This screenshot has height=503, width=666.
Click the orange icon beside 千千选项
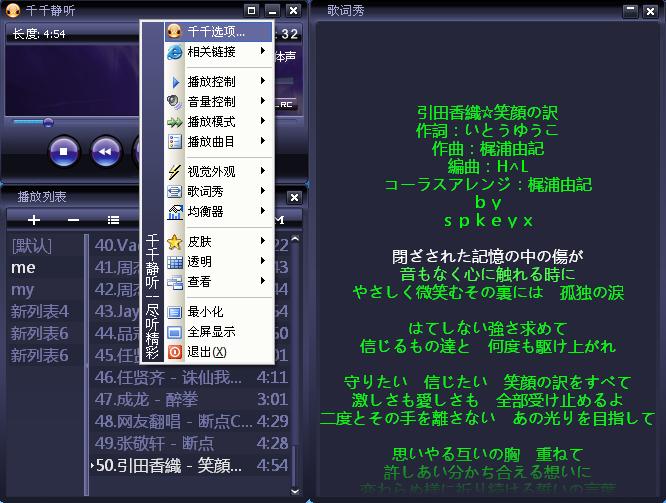point(175,31)
